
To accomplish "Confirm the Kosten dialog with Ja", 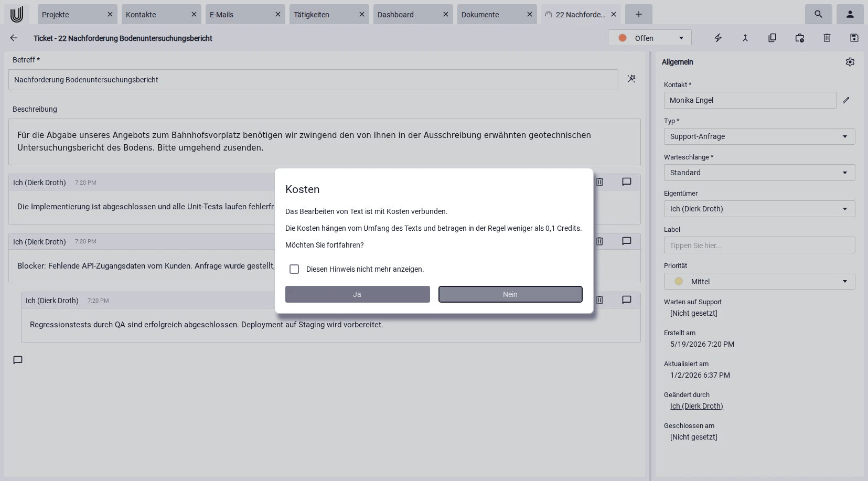I will [358, 294].
